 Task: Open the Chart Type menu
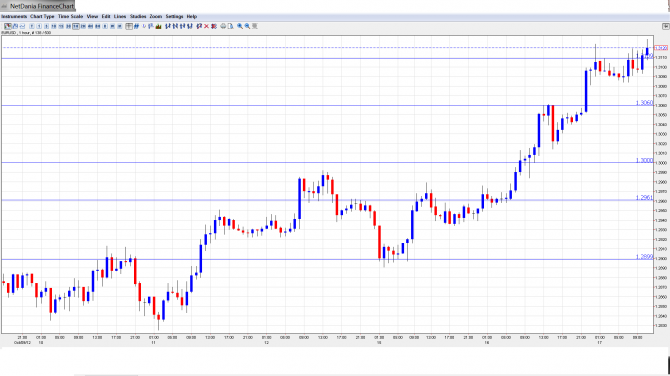click(42, 16)
